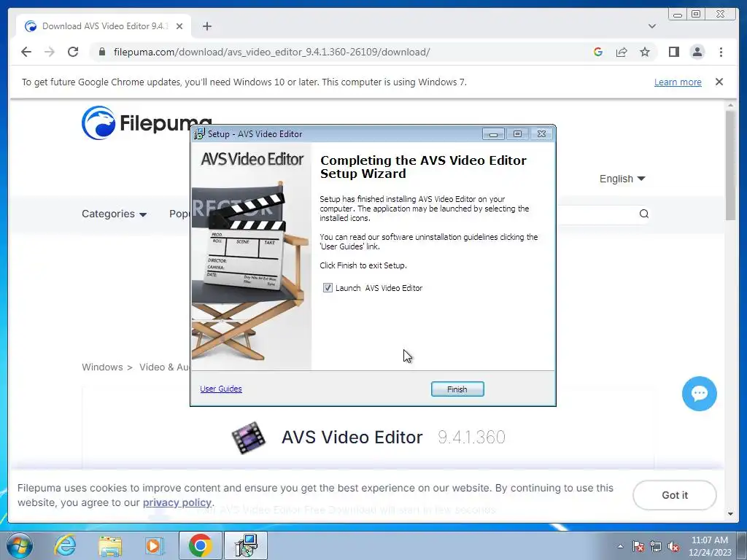
Task: Show hidden system tray icons
Action: pyautogui.click(x=620, y=546)
